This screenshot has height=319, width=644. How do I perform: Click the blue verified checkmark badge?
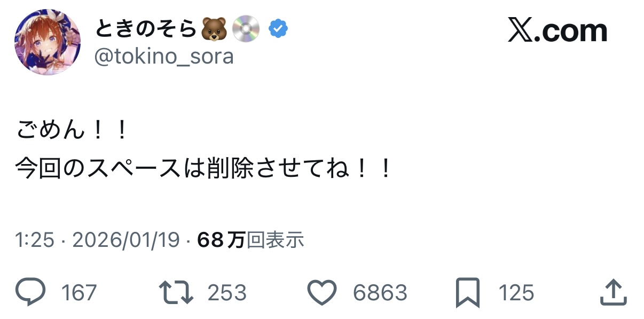278,29
